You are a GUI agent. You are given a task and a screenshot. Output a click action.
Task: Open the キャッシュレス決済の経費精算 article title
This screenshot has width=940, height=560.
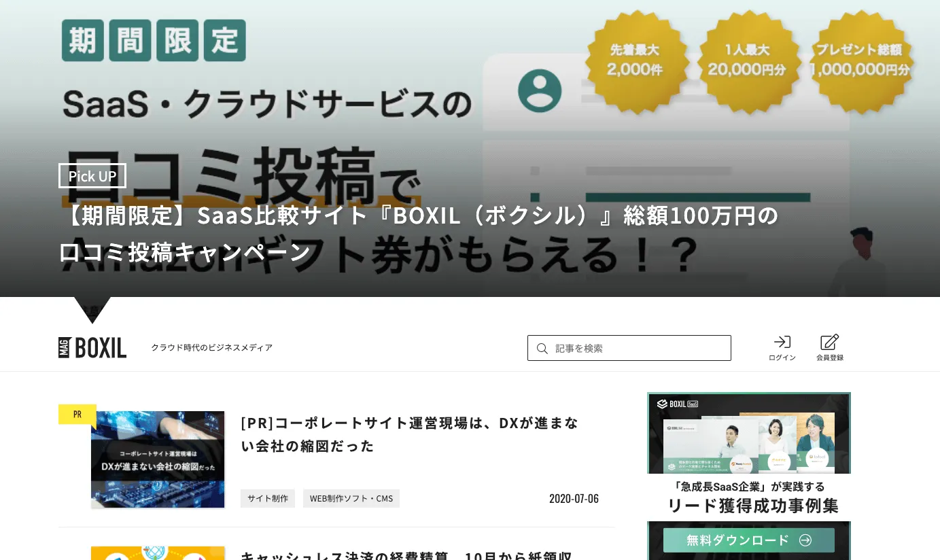click(406, 555)
